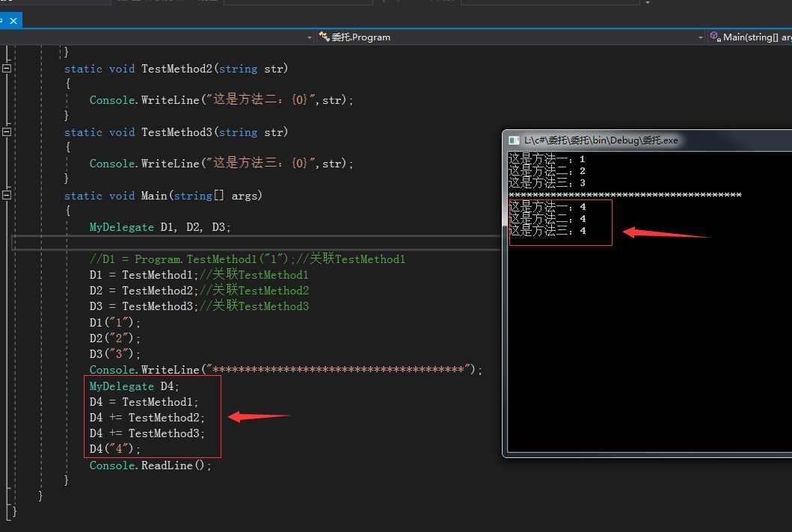Collapse the TestMethod3 method block
This screenshot has width=792, height=532.
coord(7,132)
